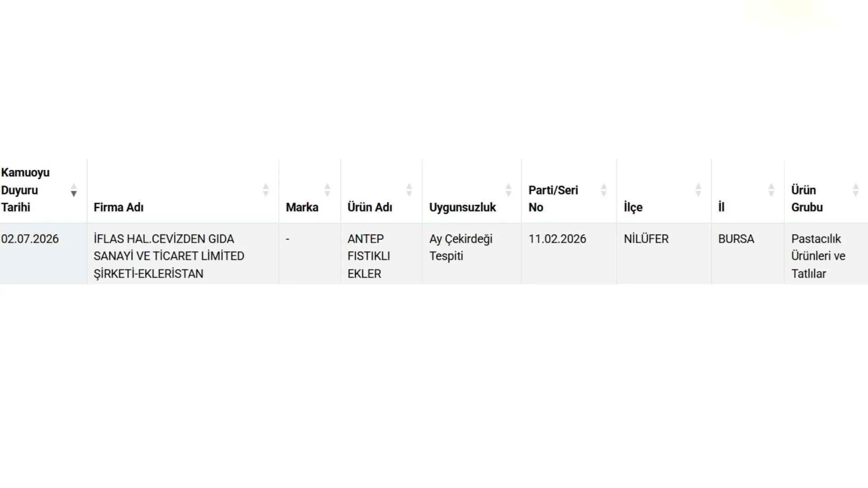
Task: Click the Parti/Seri No header label
Action: [x=553, y=199]
